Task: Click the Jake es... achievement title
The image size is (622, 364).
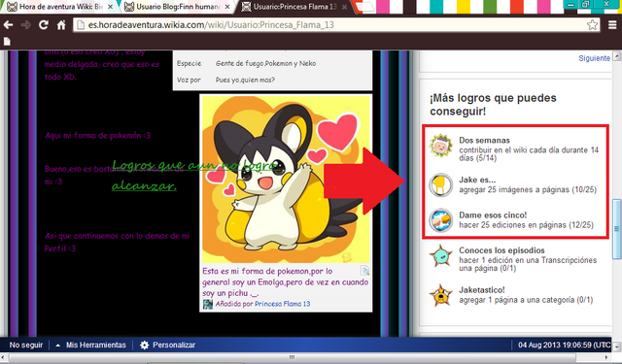Action: click(x=477, y=180)
